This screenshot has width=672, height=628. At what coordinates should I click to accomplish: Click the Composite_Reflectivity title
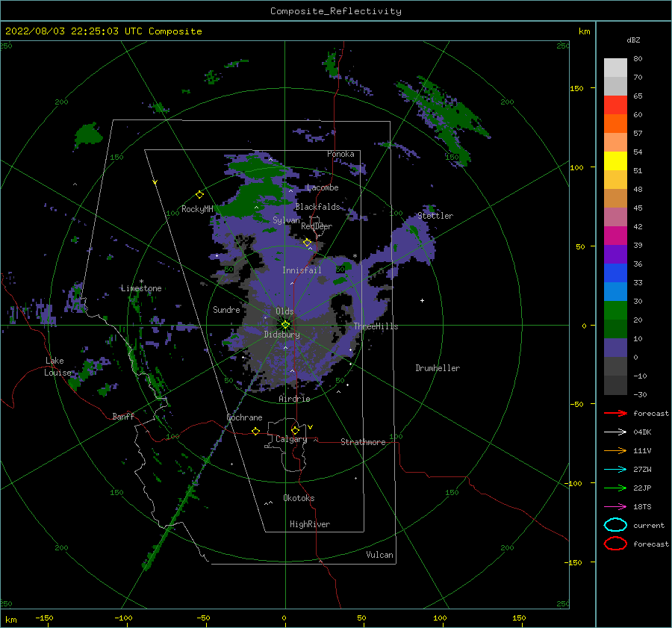coord(335,11)
